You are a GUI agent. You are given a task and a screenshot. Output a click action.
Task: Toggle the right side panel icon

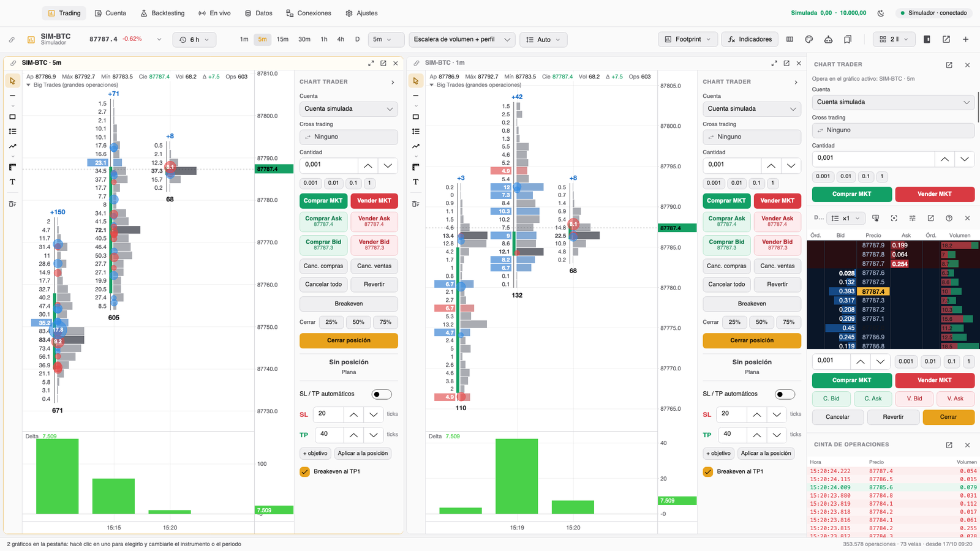click(x=927, y=39)
